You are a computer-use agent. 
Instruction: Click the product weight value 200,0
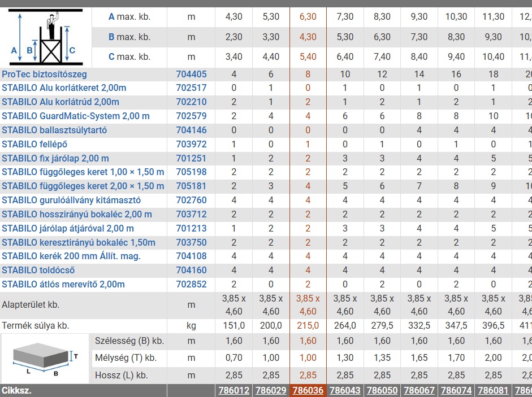point(271,326)
